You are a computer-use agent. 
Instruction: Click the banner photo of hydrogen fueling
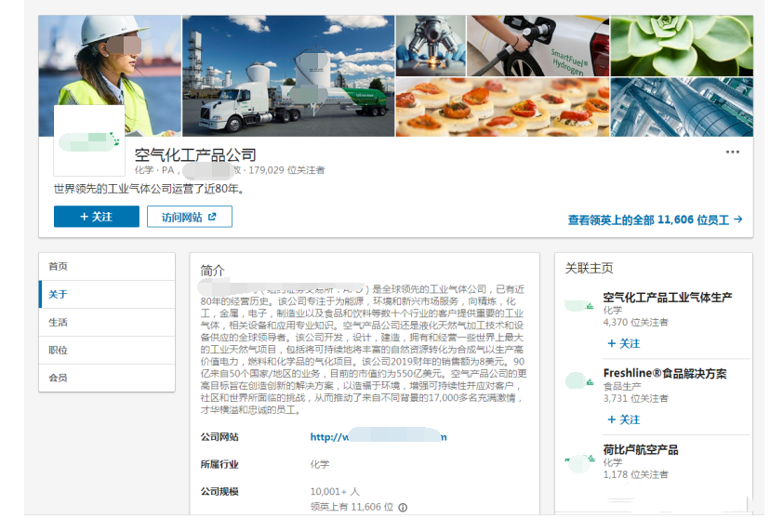pyautogui.click(x=537, y=46)
